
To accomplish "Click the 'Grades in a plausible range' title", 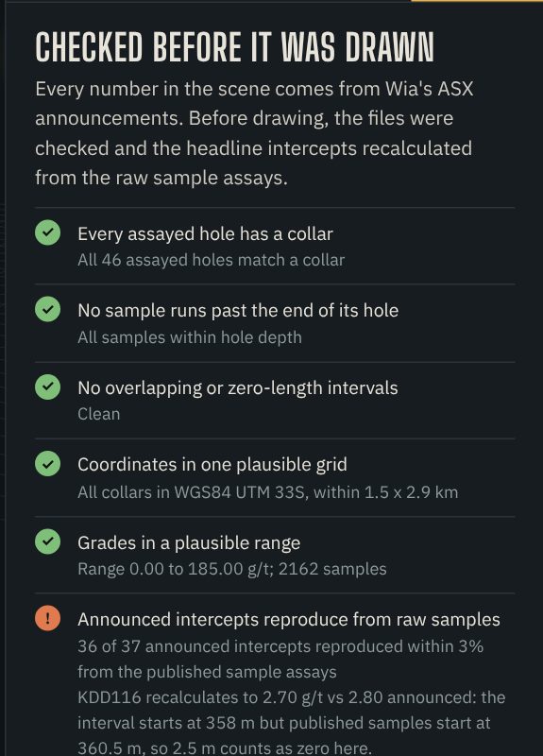I will pyautogui.click(x=189, y=543).
